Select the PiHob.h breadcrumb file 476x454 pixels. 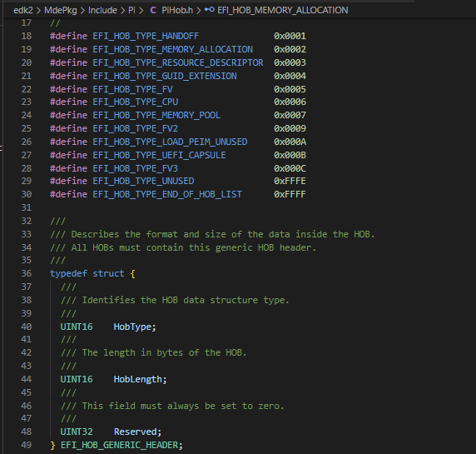[177, 10]
